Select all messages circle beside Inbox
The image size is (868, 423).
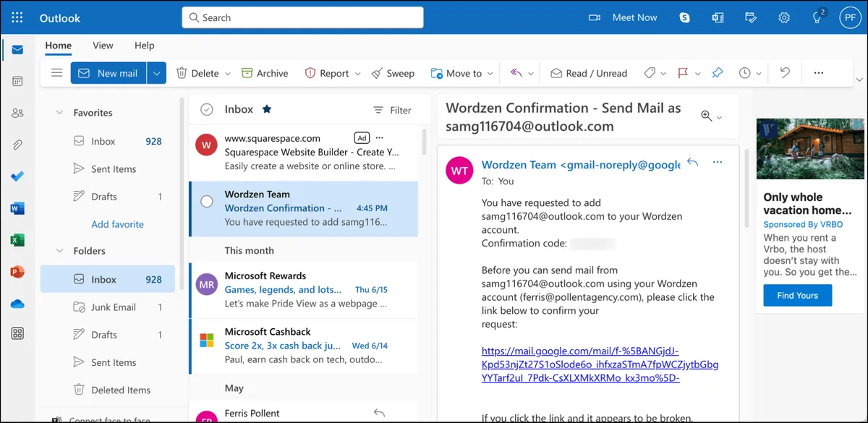point(207,109)
